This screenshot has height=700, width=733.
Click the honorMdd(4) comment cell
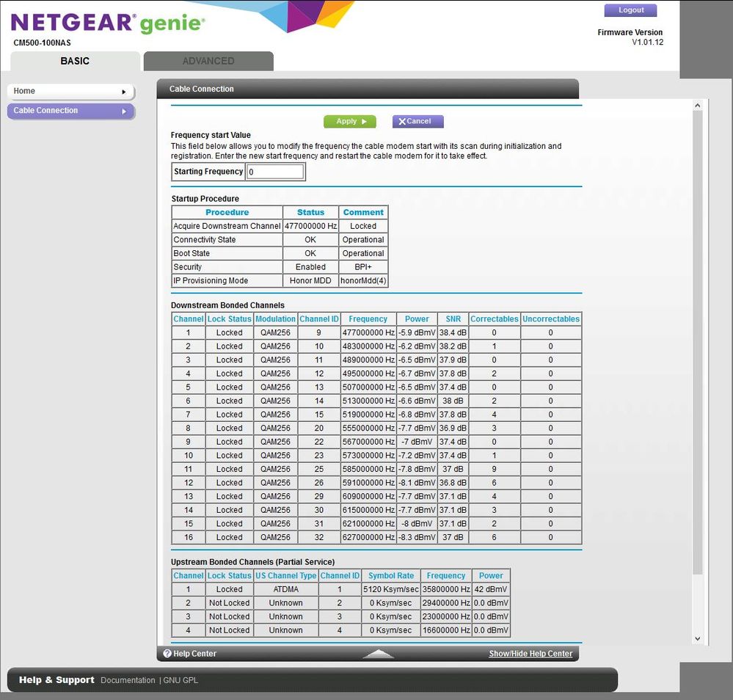pos(363,280)
